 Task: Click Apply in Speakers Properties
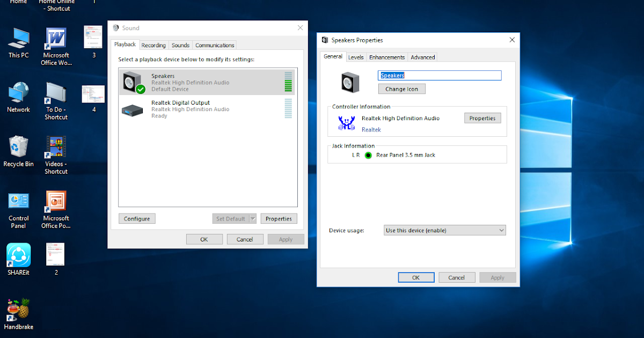click(x=497, y=277)
